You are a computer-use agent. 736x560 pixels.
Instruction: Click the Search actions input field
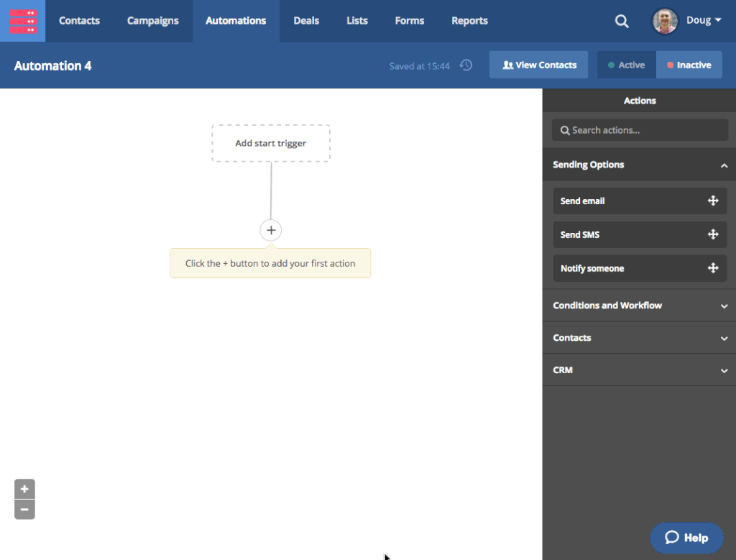click(640, 130)
